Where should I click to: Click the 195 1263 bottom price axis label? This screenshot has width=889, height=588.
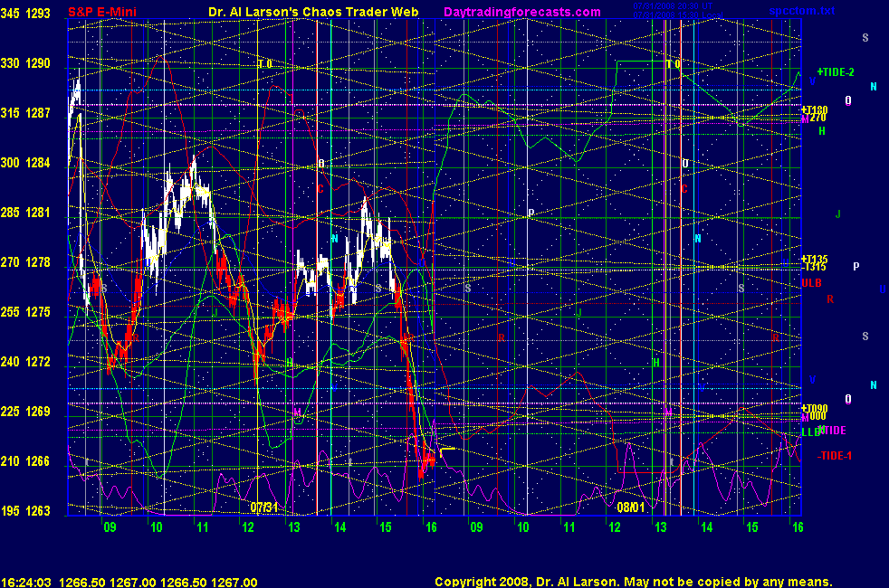click(x=26, y=511)
